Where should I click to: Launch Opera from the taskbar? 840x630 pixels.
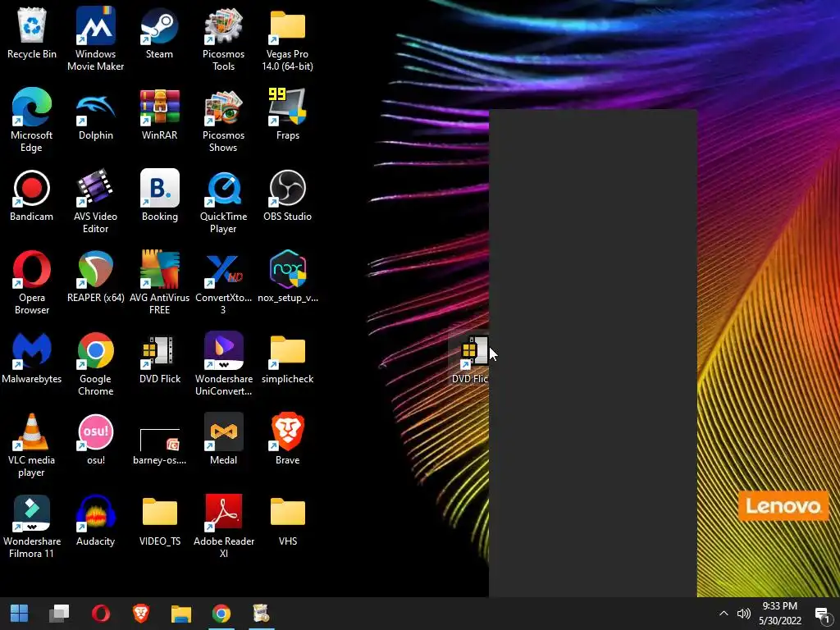click(101, 614)
